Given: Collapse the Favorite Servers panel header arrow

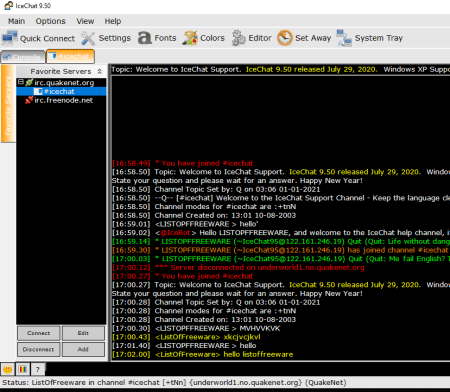Looking at the screenshot, I should click(99, 71).
